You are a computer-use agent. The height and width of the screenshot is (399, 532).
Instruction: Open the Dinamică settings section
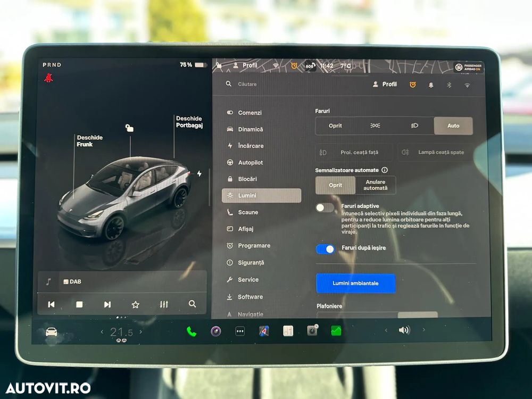(245, 129)
